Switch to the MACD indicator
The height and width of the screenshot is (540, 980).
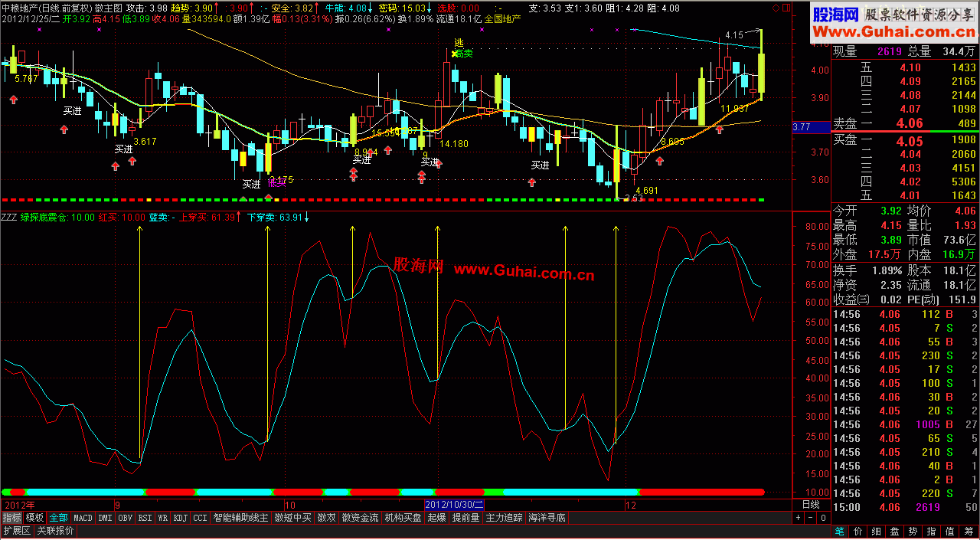[x=83, y=519]
